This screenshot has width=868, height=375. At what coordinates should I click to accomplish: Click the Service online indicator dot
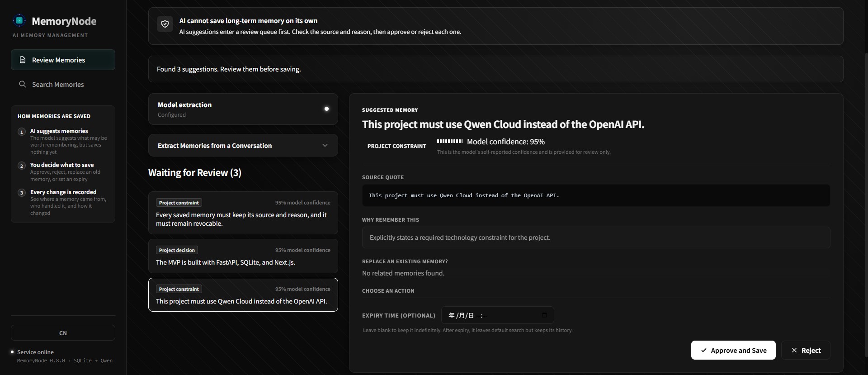click(x=12, y=352)
